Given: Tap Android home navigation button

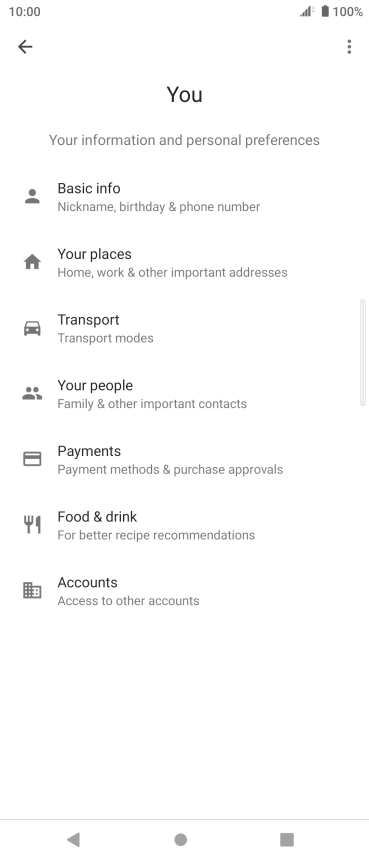Looking at the screenshot, I should (x=180, y=839).
